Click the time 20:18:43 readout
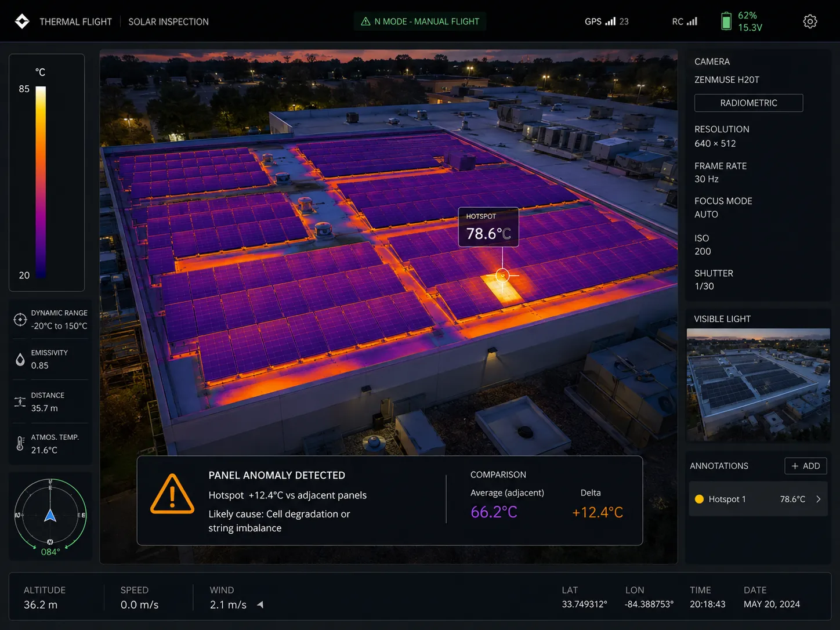 pyautogui.click(x=707, y=604)
